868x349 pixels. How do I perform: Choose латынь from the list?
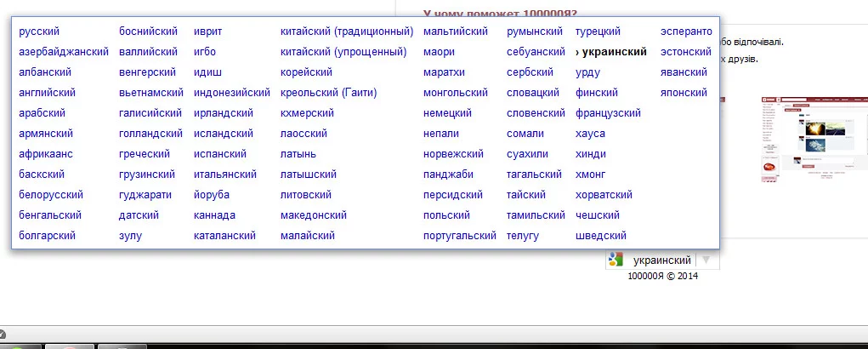click(x=298, y=154)
